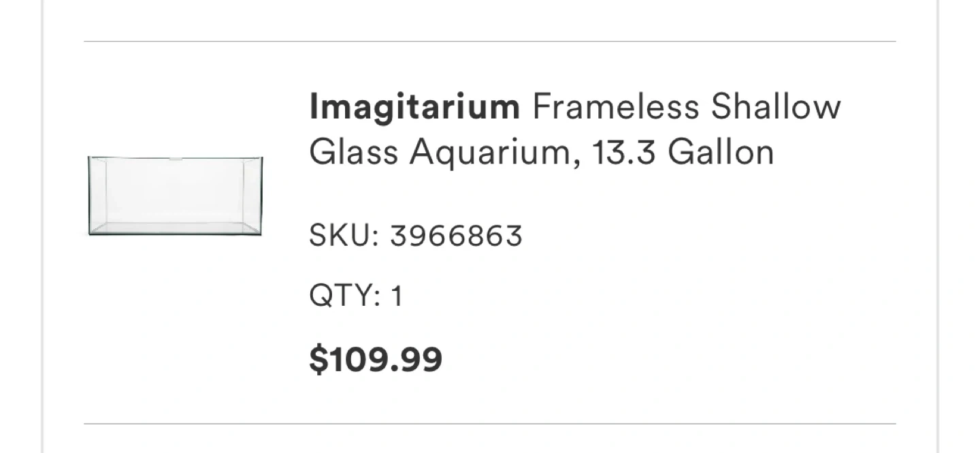
Task: Click the quantity value 1
Action: (x=397, y=296)
